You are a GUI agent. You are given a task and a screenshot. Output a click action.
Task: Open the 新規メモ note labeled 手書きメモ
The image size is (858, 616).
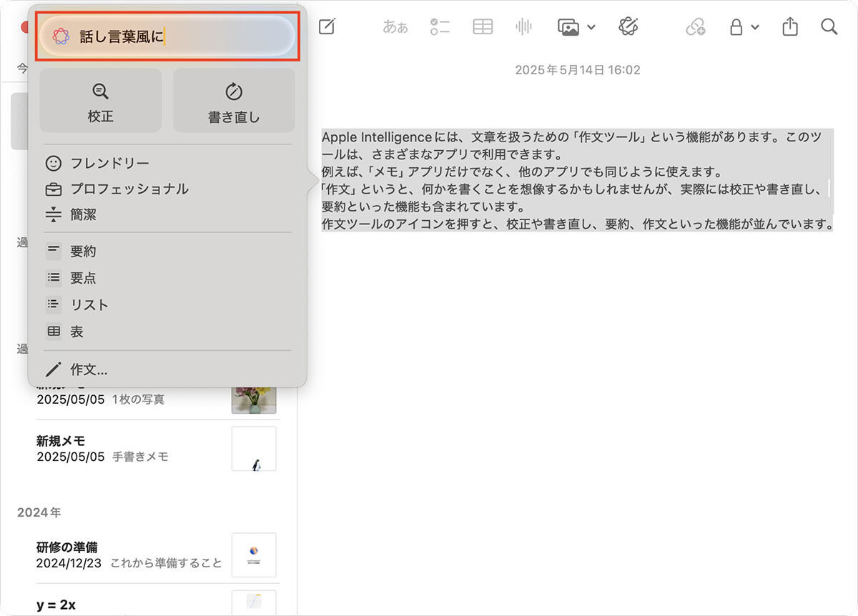(156, 448)
